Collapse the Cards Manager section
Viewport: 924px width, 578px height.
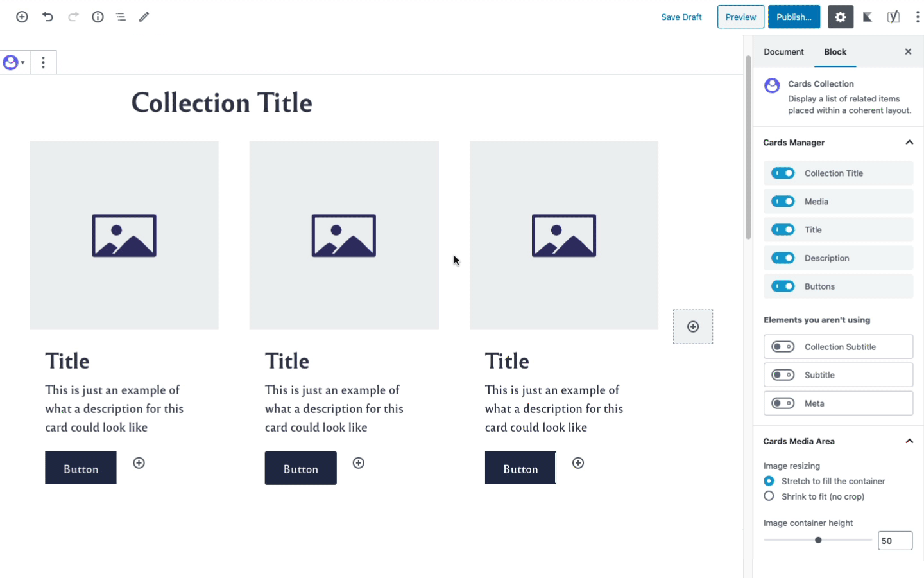[x=909, y=143]
